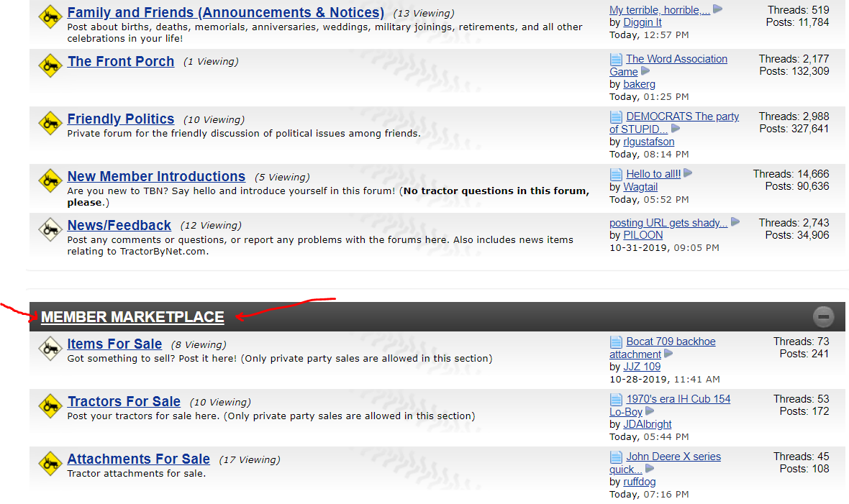
Task: Click the yellow tractor icon beside Friendly Politics
Action: (x=50, y=123)
